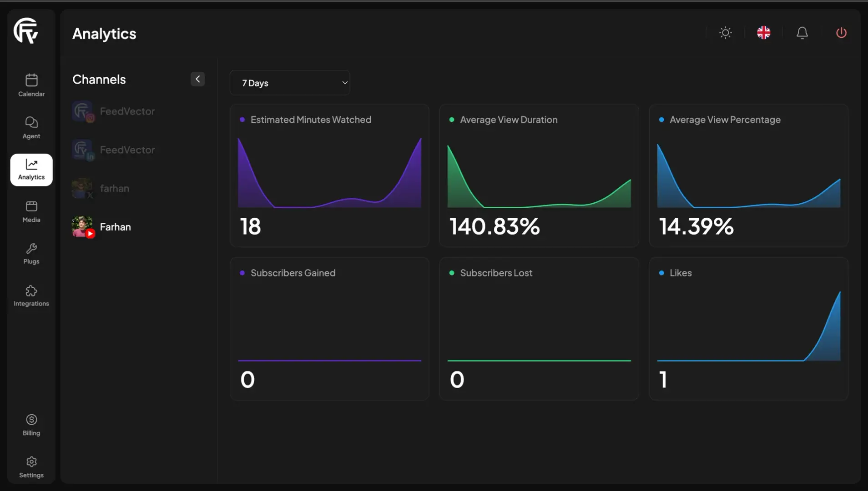Go to the Media library

[31, 212]
